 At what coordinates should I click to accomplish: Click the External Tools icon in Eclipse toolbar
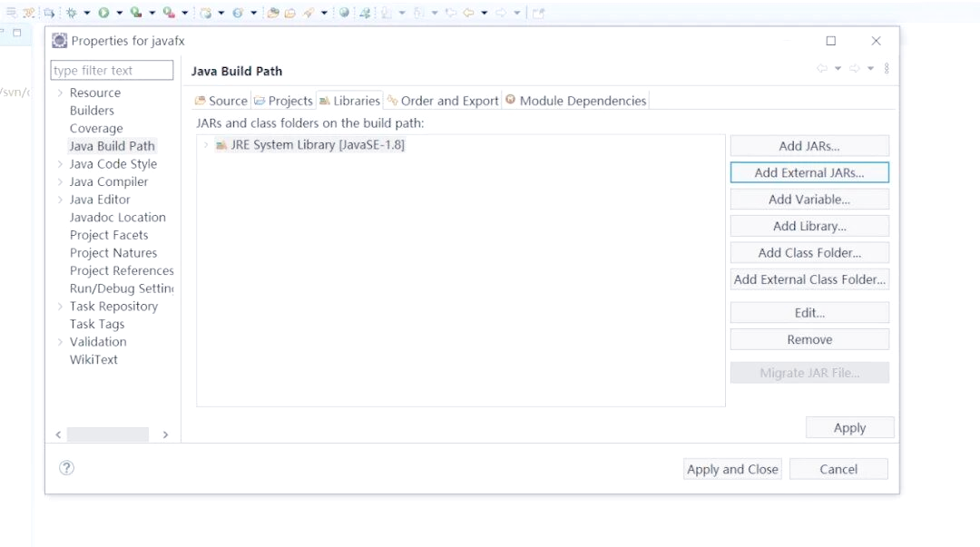[x=168, y=13]
